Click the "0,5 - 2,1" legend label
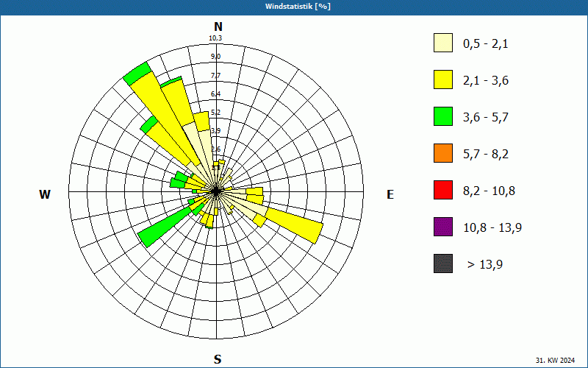588x368 pixels. coord(486,44)
